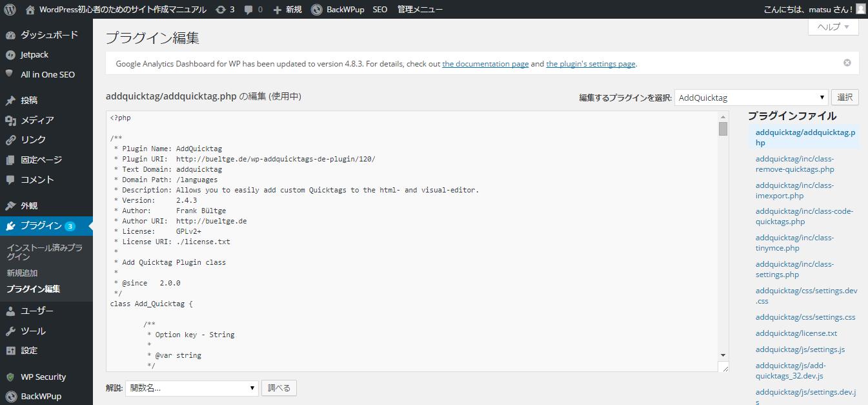Open SEO menu in top admin bar
Image resolution: width=868 pixels, height=405 pixels.
tap(380, 10)
